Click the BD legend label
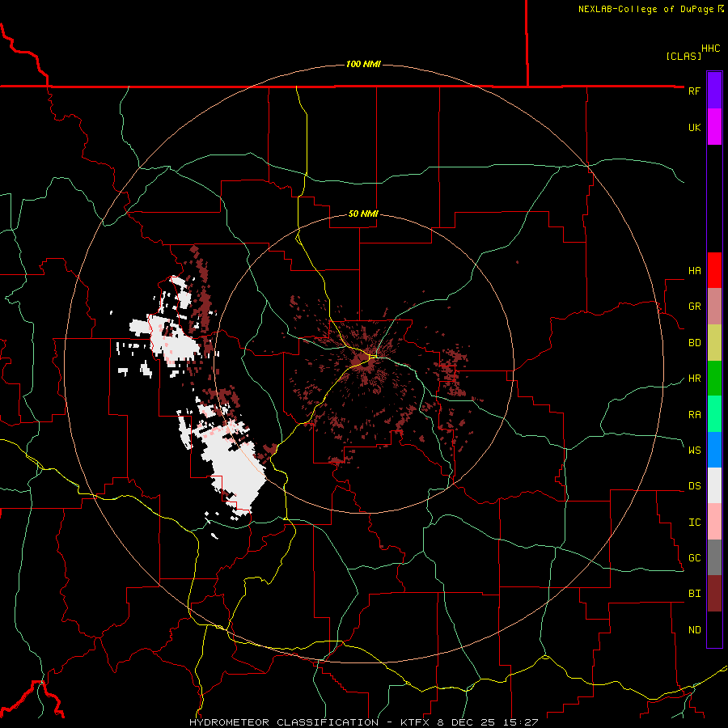 pyautogui.click(x=694, y=343)
